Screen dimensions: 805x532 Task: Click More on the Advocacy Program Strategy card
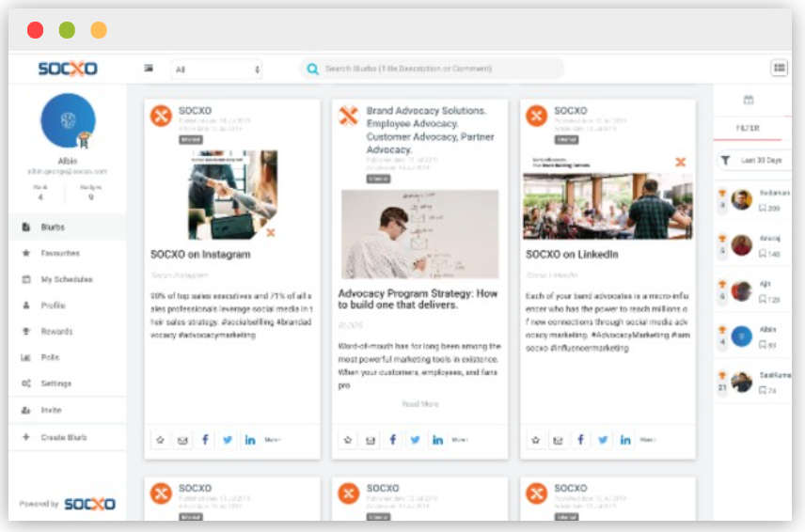click(460, 440)
